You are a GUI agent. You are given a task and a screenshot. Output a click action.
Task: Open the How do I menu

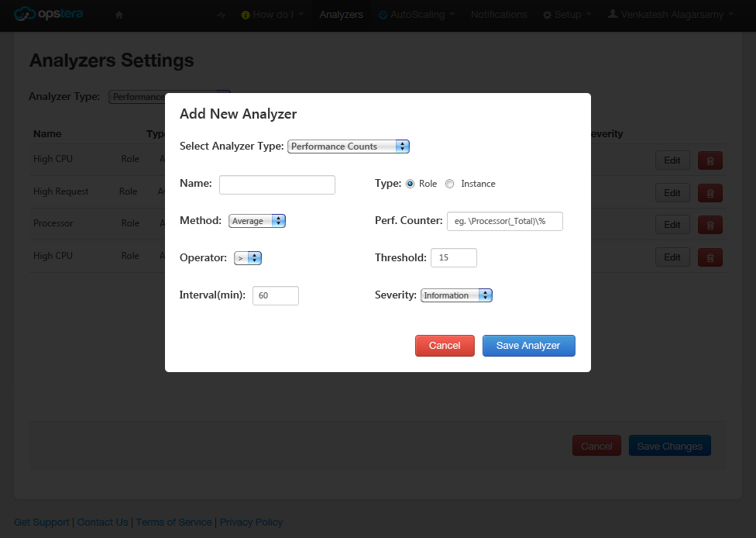click(273, 15)
